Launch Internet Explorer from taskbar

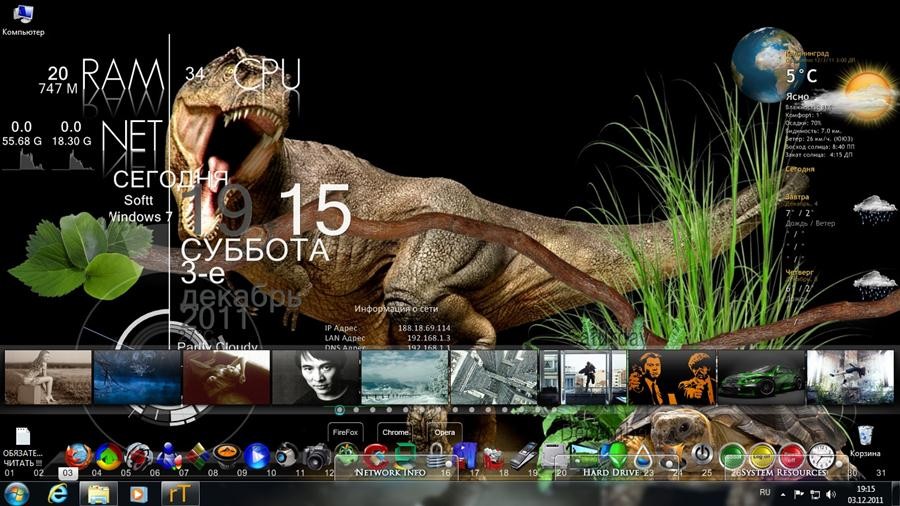pos(57,493)
